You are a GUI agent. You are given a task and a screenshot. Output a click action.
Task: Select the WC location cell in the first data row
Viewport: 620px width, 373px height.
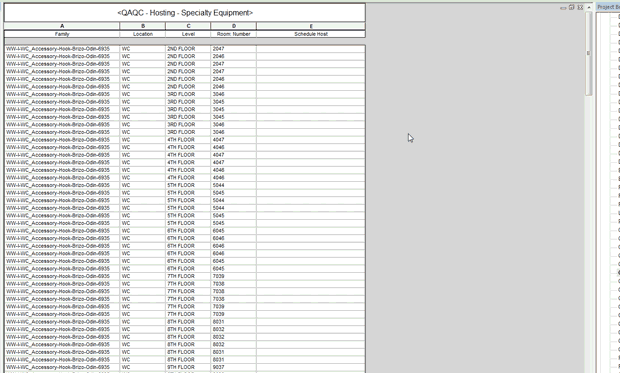(143, 49)
